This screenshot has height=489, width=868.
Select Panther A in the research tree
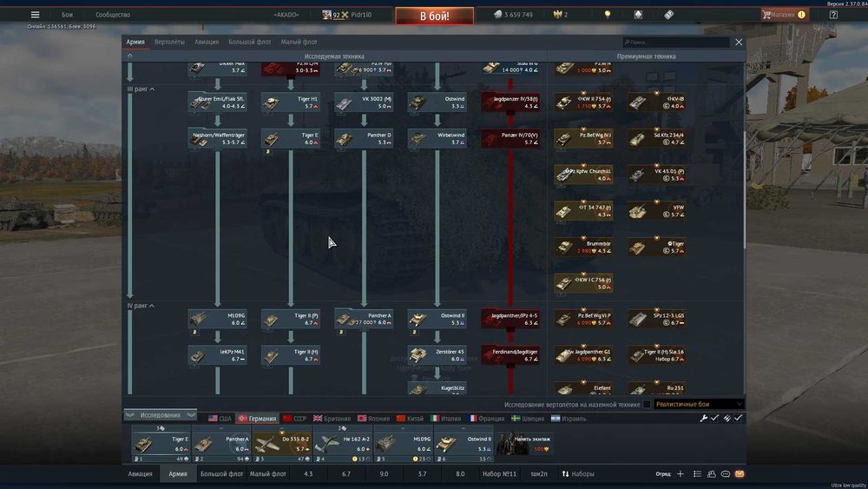pyautogui.click(x=364, y=319)
